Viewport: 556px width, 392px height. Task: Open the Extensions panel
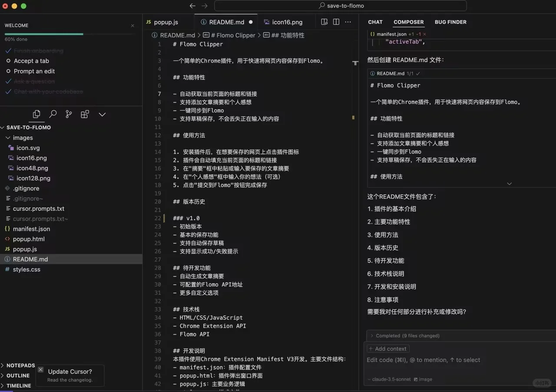(x=84, y=114)
